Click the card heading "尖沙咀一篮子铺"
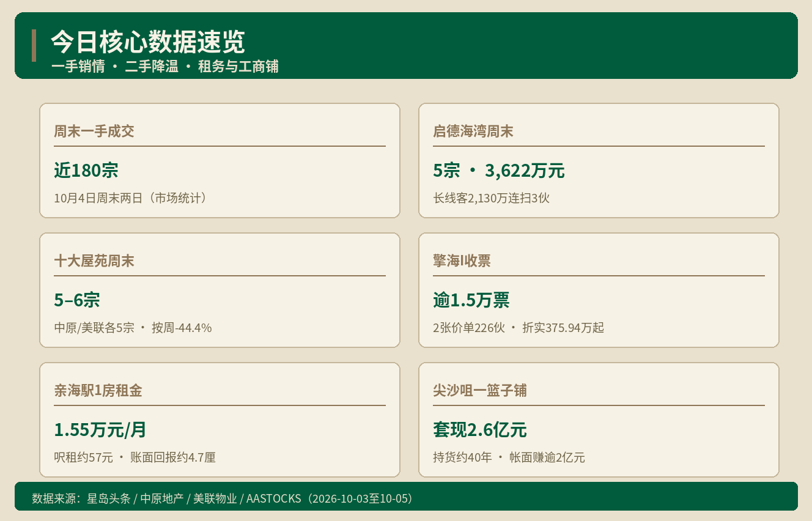Viewport: 812px width, 521px height. 480,390
